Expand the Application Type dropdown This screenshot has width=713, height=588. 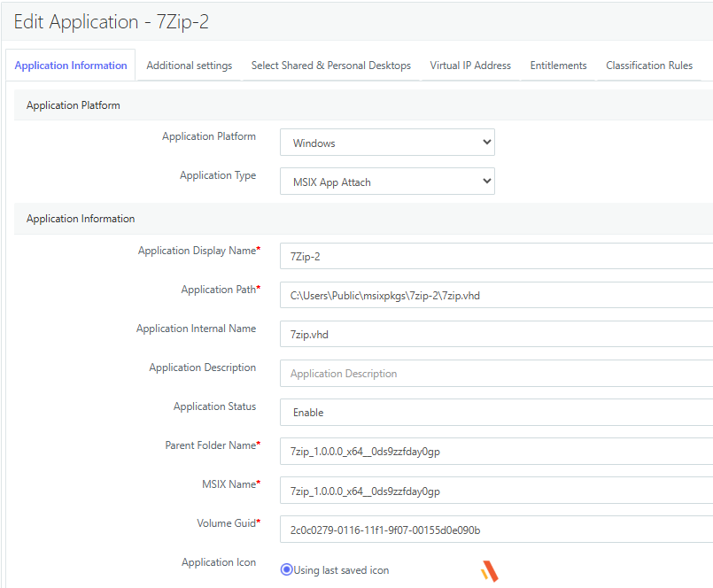pyautogui.click(x=387, y=182)
